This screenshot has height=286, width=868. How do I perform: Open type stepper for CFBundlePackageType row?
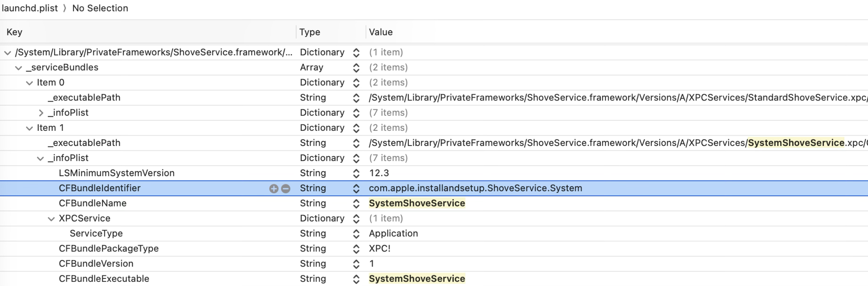tap(356, 249)
